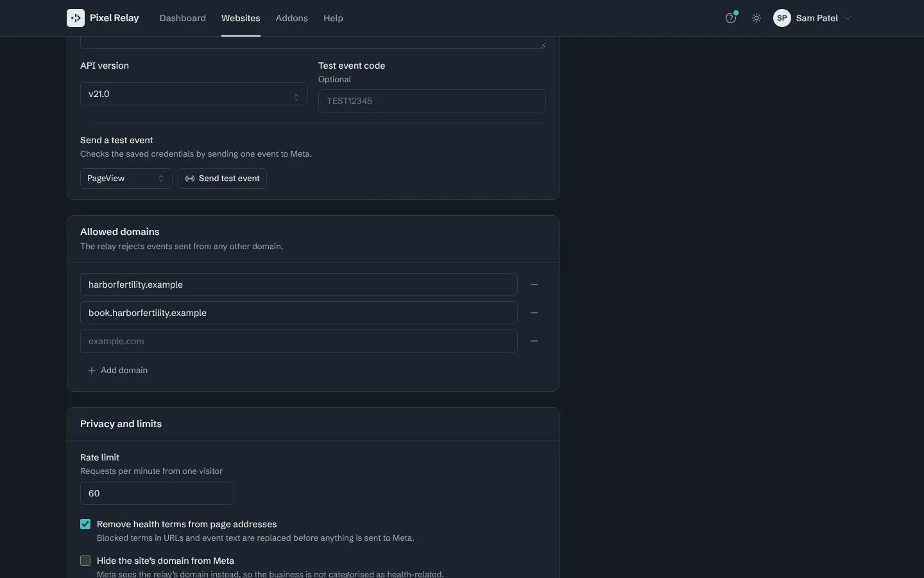
Task: Open the API version v21.0 dropdown
Action: point(194,94)
